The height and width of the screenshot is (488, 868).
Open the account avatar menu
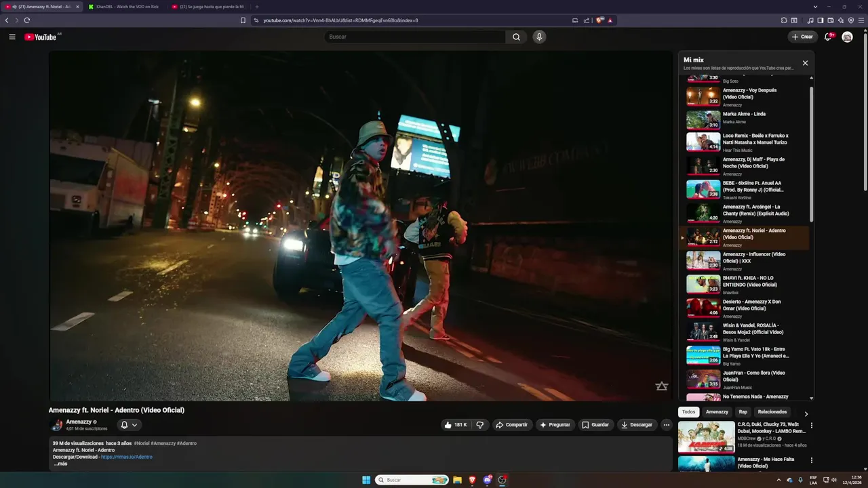[847, 37]
